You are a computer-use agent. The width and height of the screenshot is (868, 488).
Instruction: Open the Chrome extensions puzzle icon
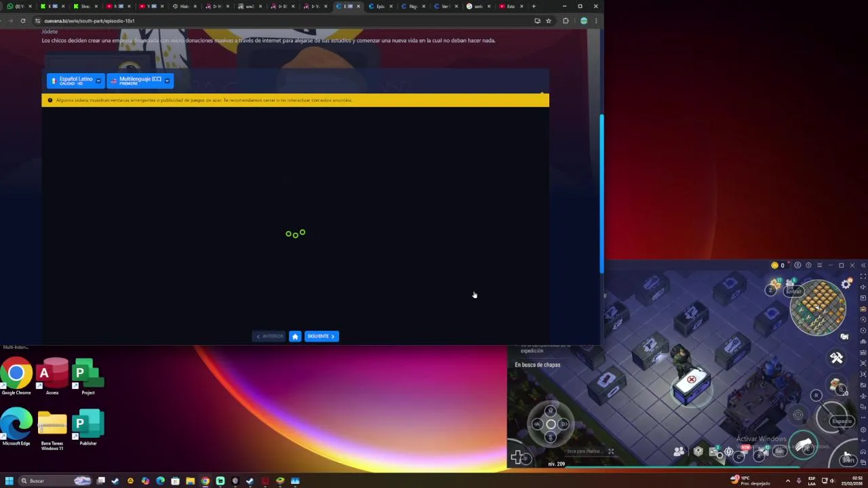pos(566,21)
